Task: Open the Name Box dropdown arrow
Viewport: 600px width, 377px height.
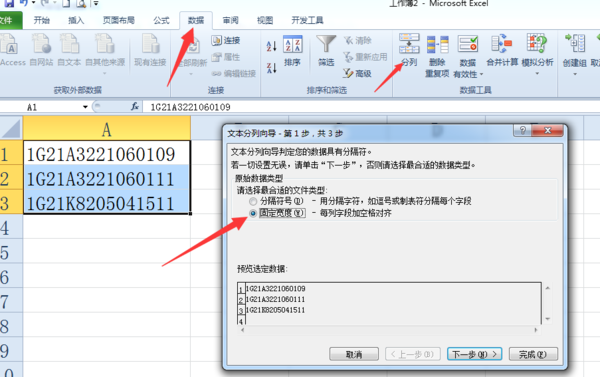Action: coord(85,107)
